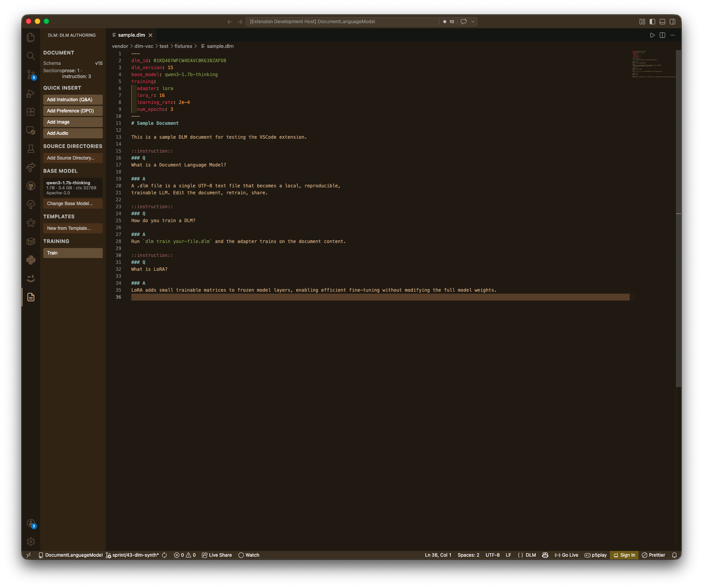Open the Extensions view

(x=31, y=112)
